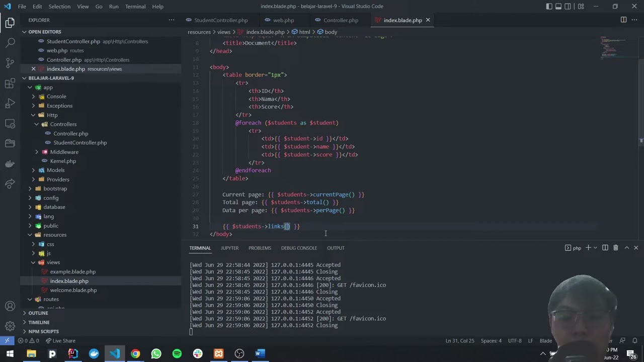The width and height of the screenshot is (644, 362).
Task: Kill terminal with trash icon
Action: [x=615, y=248]
